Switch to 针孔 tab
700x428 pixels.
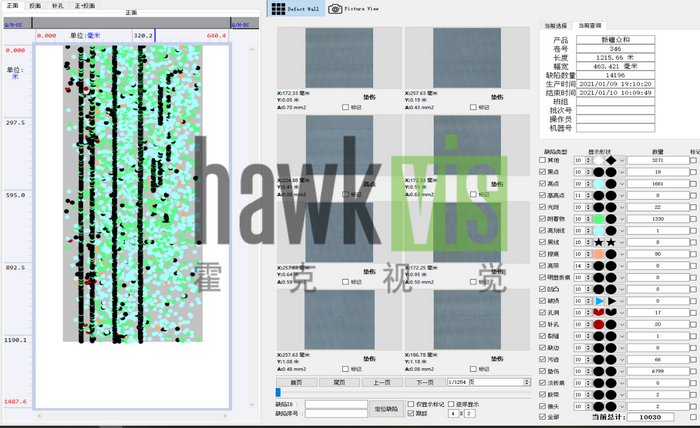pos(58,5)
